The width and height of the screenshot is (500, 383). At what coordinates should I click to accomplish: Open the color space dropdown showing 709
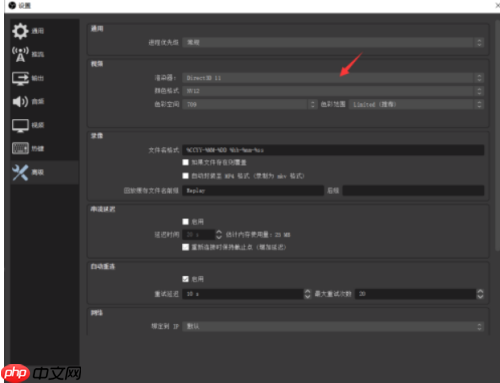[249, 104]
